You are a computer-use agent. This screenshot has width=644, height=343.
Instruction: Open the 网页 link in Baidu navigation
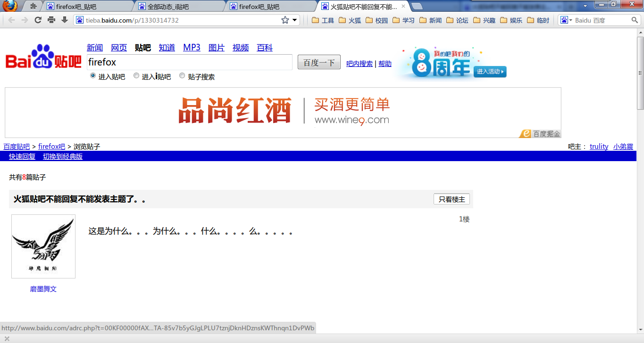(119, 48)
